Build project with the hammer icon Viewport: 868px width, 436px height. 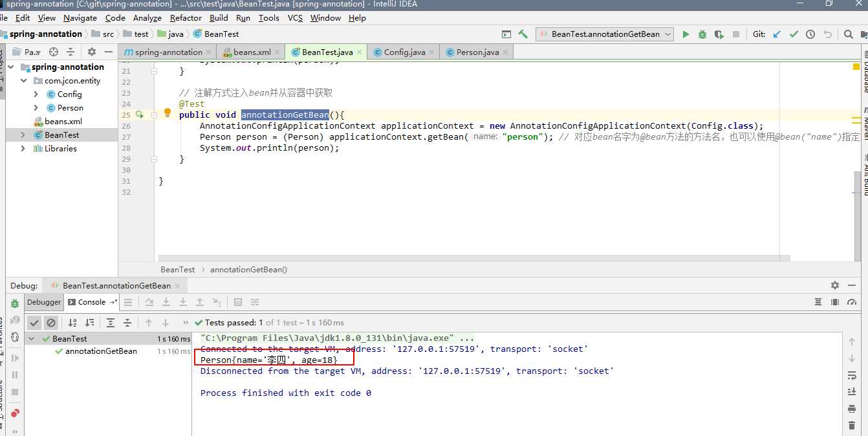pyautogui.click(x=523, y=34)
